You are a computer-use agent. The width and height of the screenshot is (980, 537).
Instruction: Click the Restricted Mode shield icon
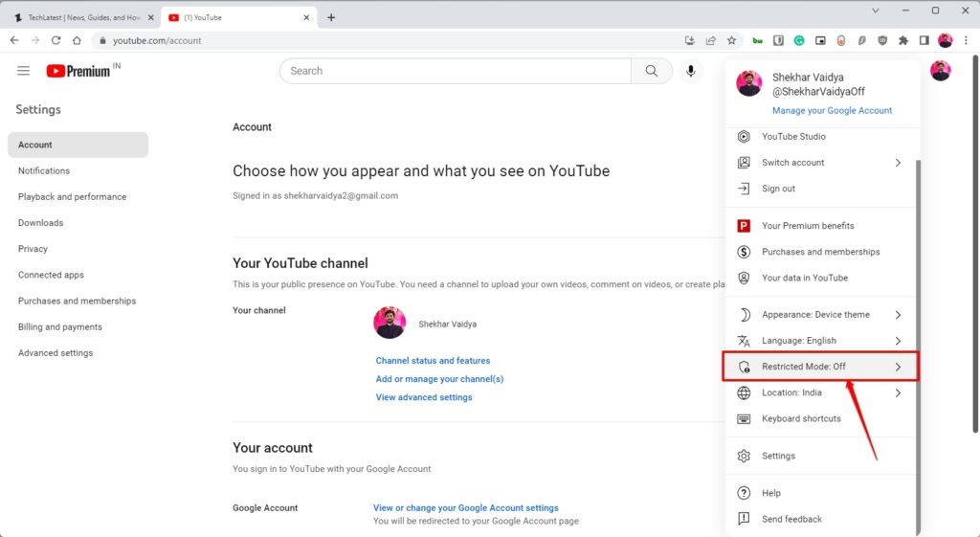tap(744, 367)
